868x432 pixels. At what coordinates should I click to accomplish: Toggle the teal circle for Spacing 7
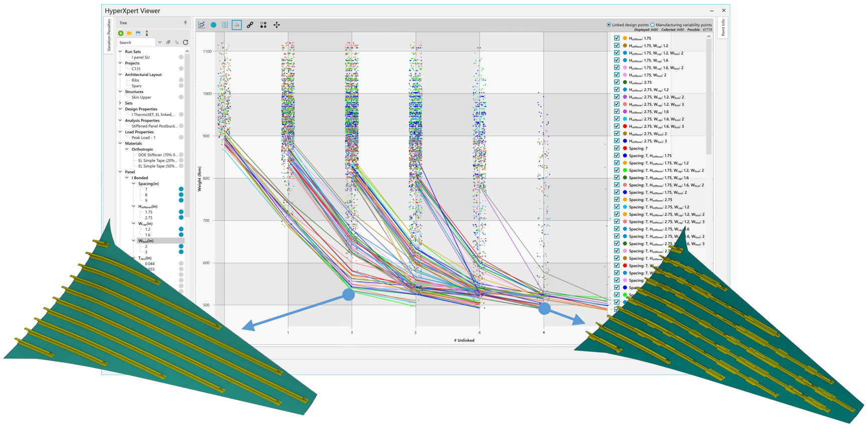click(181, 189)
